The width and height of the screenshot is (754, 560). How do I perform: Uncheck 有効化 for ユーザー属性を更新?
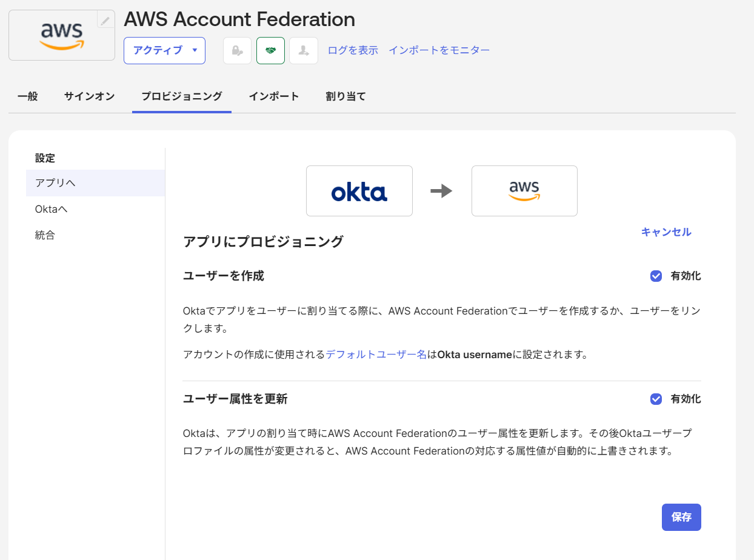(x=655, y=399)
